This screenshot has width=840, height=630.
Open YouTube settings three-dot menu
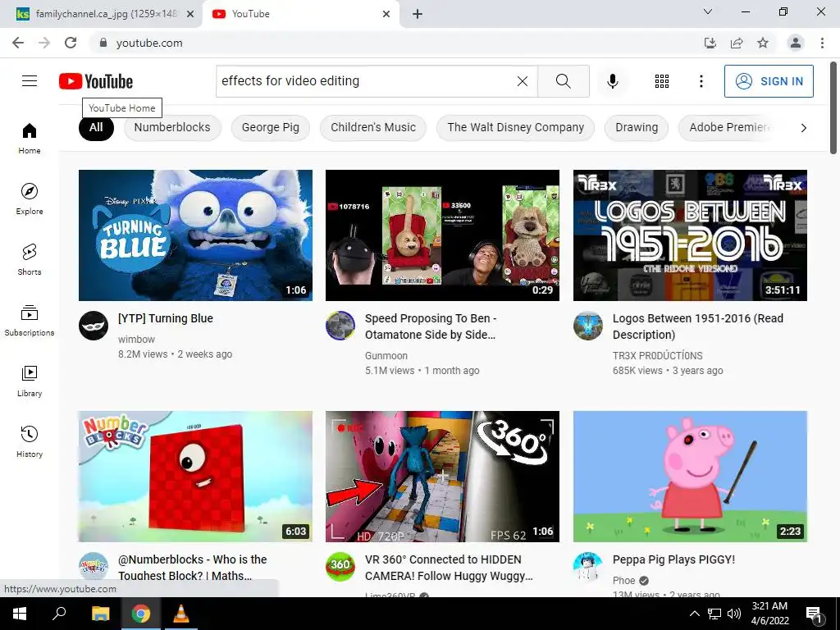pos(701,81)
